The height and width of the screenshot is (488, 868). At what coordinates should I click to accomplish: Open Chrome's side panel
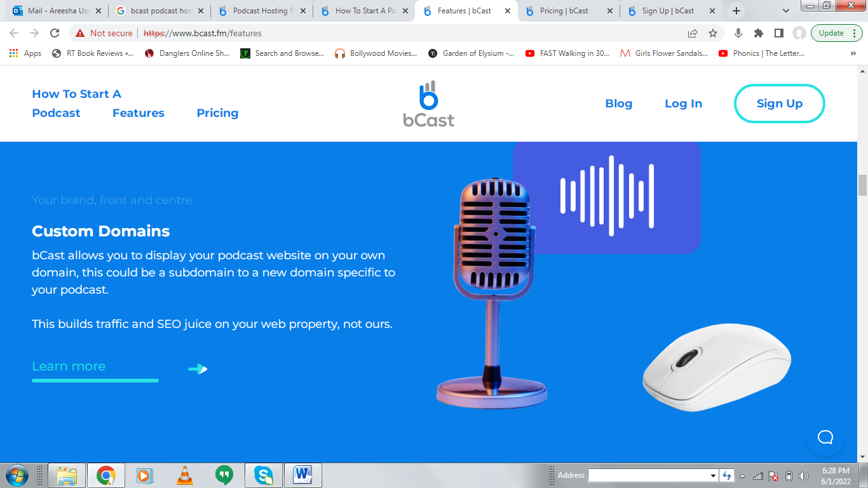click(x=779, y=33)
